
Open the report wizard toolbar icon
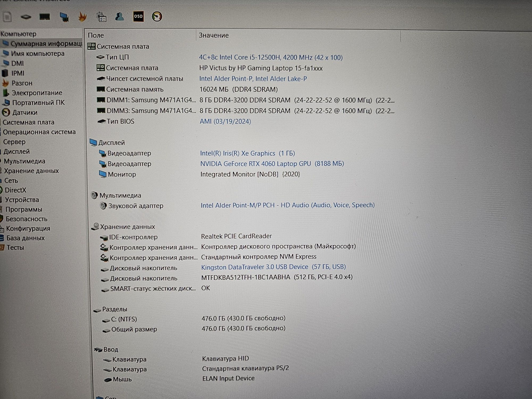point(101,17)
